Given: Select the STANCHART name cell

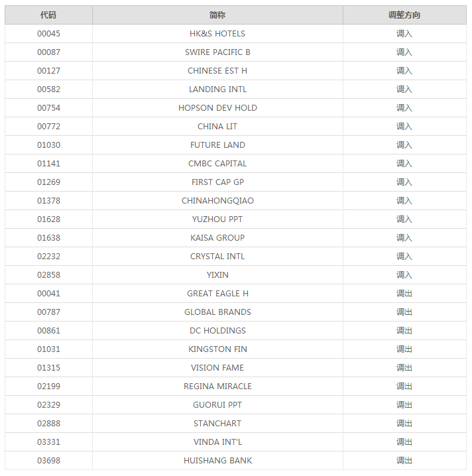Looking at the screenshot, I should (x=217, y=424).
